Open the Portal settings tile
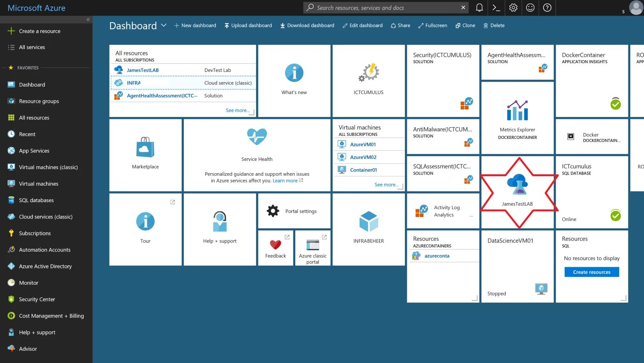Screen dimensions: 644x363 click(294, 211)
